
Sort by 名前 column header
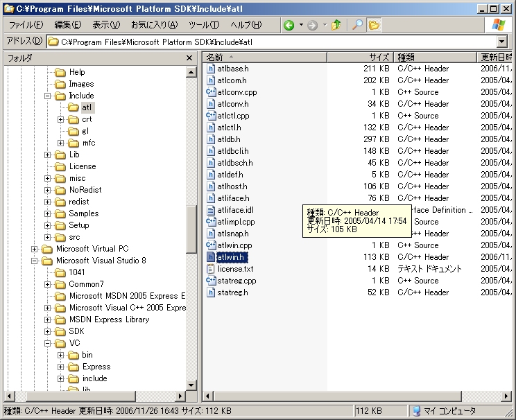tap(264, 58)
